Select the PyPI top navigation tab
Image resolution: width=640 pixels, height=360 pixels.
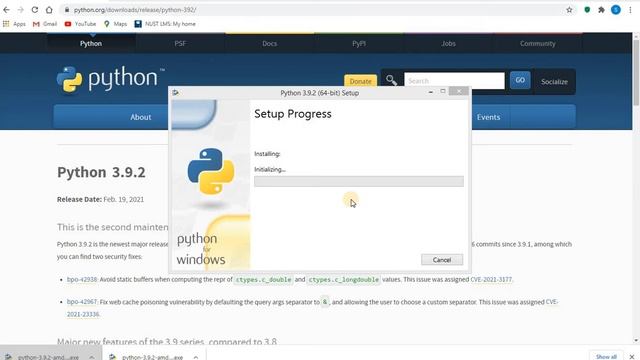359,43
